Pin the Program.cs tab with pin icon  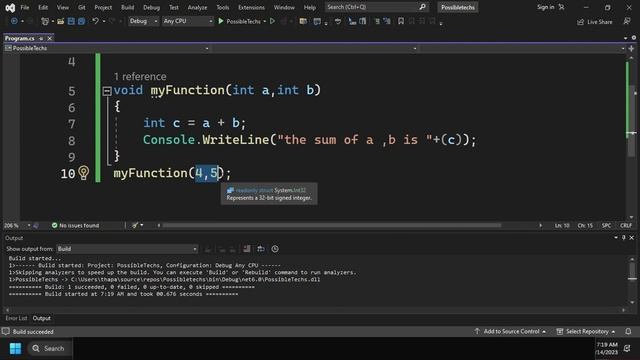(41, 38)
